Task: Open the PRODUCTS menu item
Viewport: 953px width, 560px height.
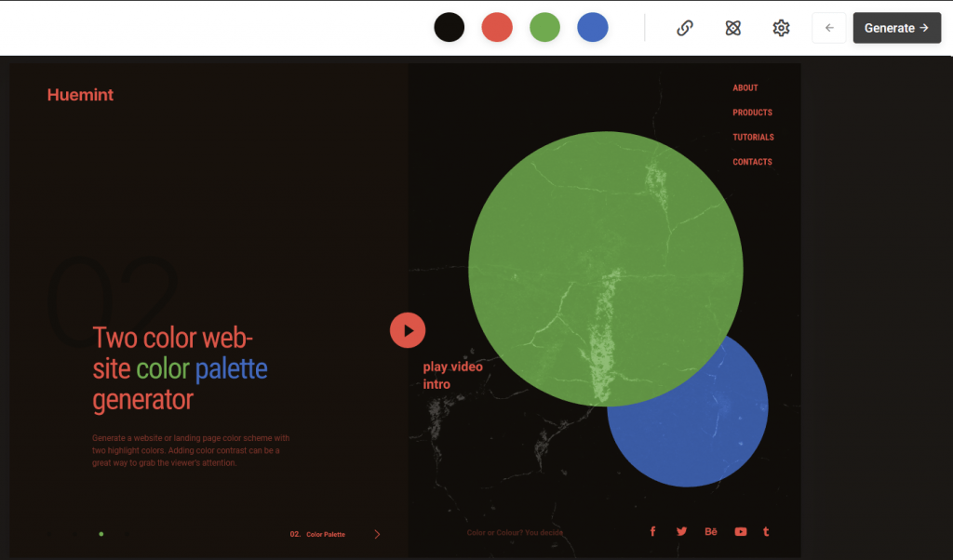Action: pyautogui.click(x=752, y=112)
